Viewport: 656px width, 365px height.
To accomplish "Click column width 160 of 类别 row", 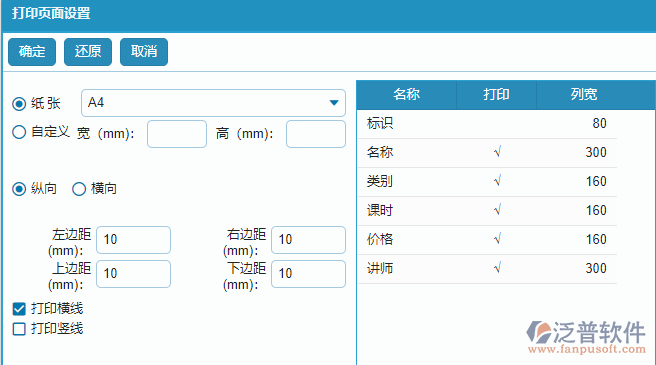I will [596, 181].
